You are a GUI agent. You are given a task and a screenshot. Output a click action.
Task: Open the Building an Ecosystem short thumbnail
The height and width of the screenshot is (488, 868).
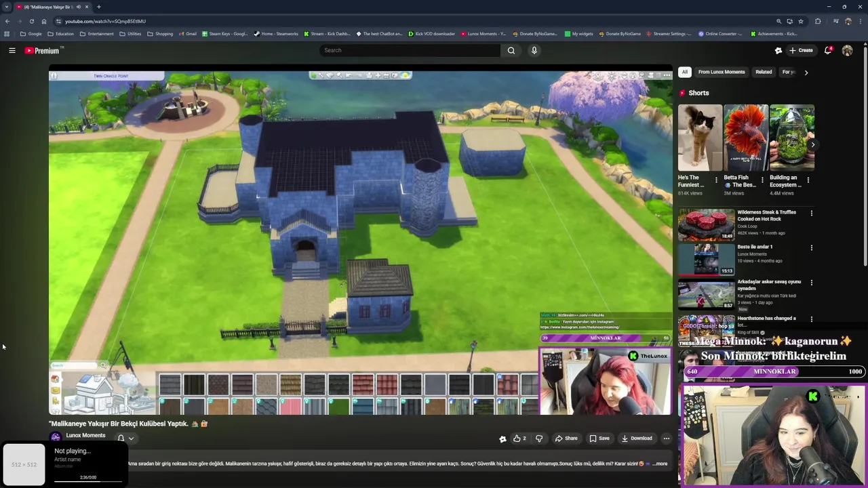coord(792,138)
